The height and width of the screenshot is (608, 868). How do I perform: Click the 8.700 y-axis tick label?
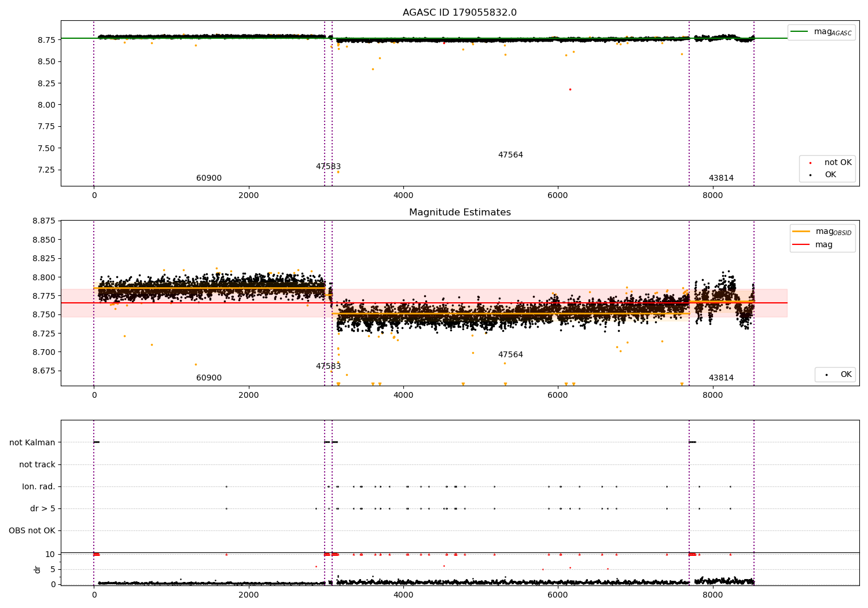click(x=44, y=352)
